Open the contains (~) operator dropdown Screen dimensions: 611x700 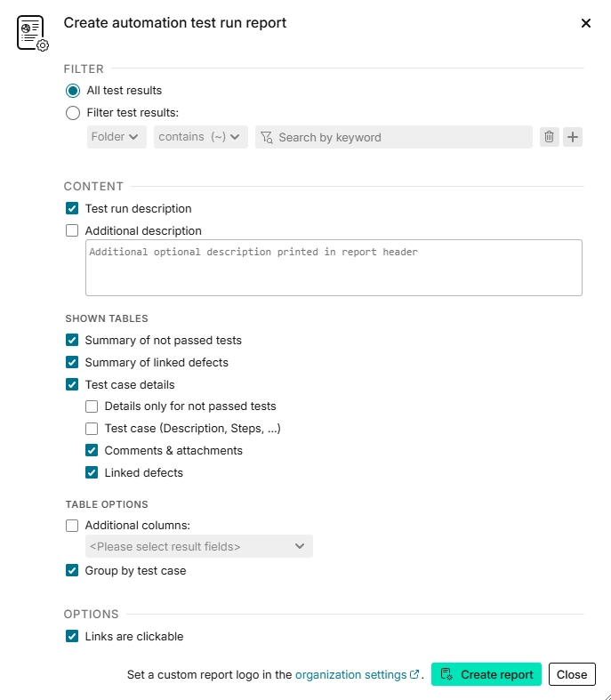tap(200, 137)
